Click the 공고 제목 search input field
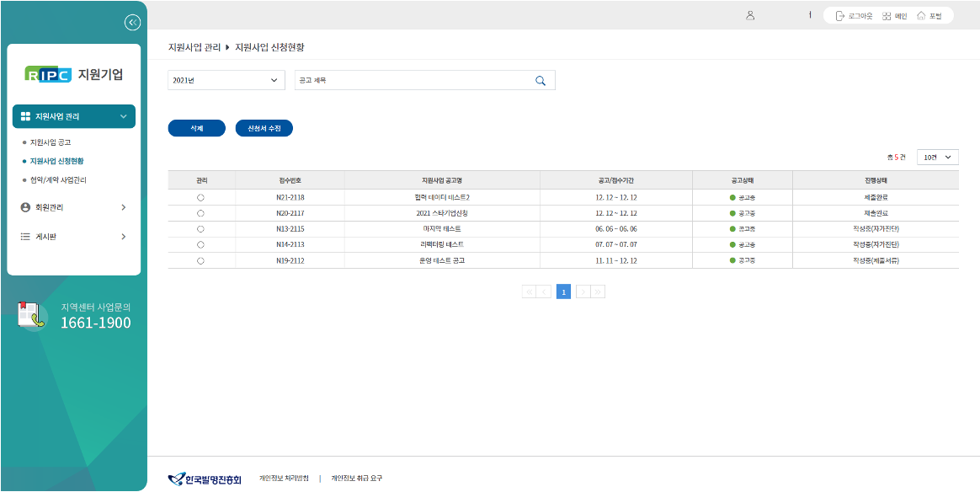 coord(413,80)
